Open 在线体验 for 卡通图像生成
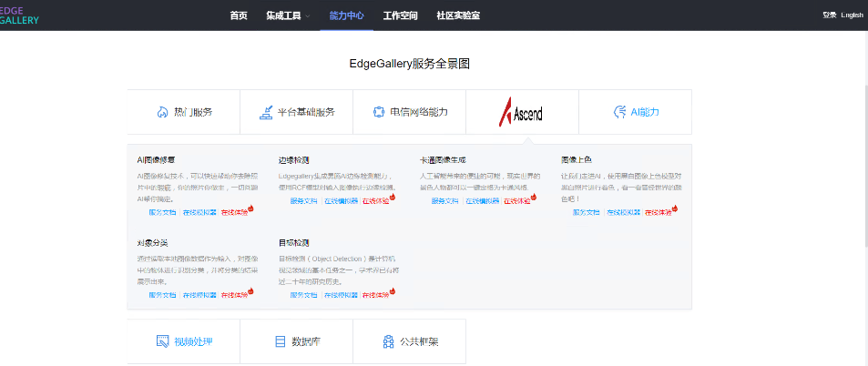The height and width of the screenshot is (366, 868). click(517, 201)
